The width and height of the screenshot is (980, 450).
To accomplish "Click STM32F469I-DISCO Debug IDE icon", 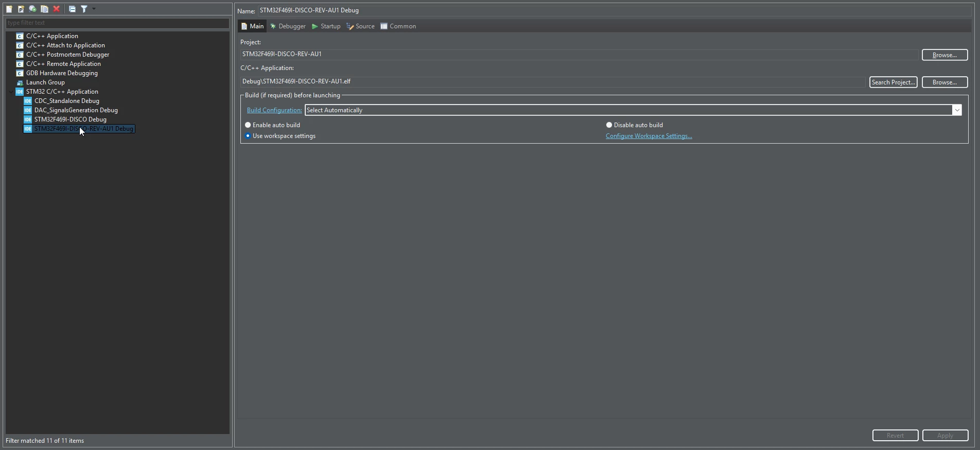I will (28, 119).
